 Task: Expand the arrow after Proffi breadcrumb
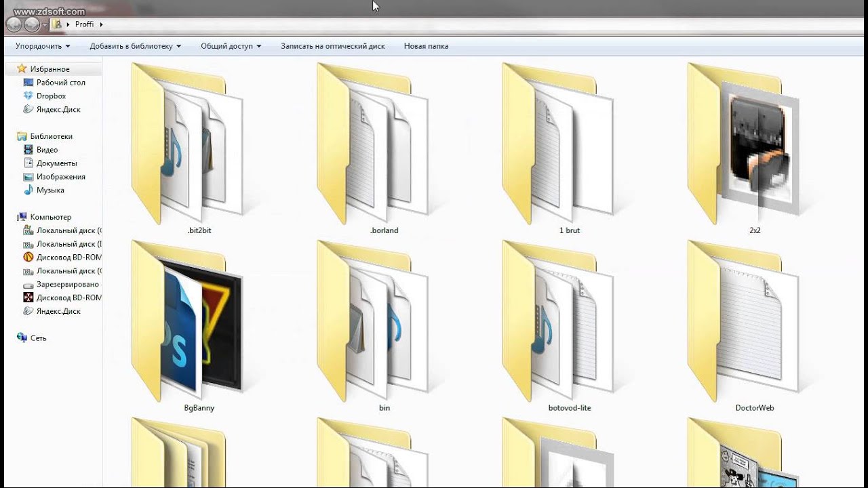click(x=101, y=24)
